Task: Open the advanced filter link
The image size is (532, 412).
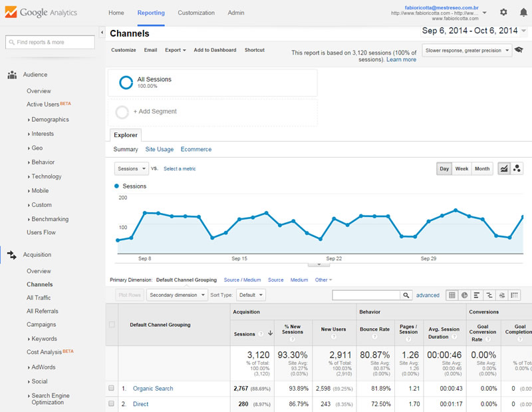Action: click(428, 295)
